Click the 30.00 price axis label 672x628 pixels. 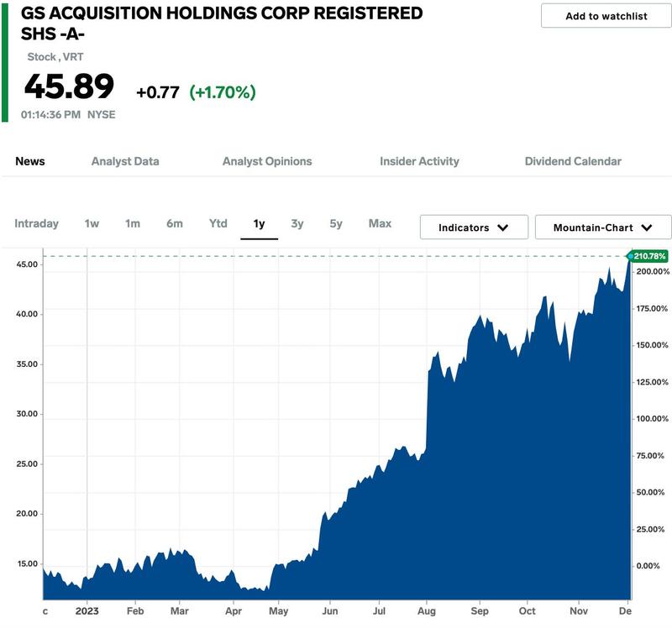[27, 414]
